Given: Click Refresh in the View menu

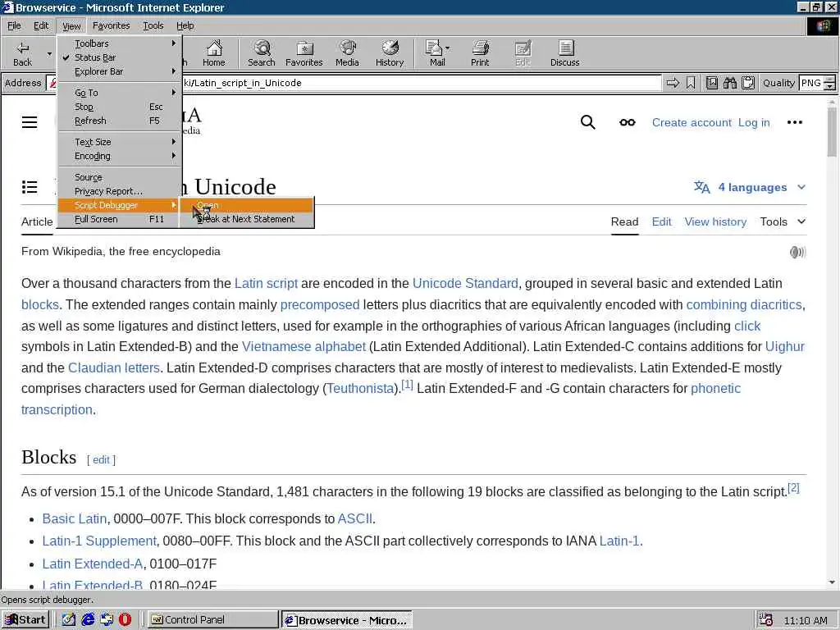Looking at the screenshot, I should point(120,121).
